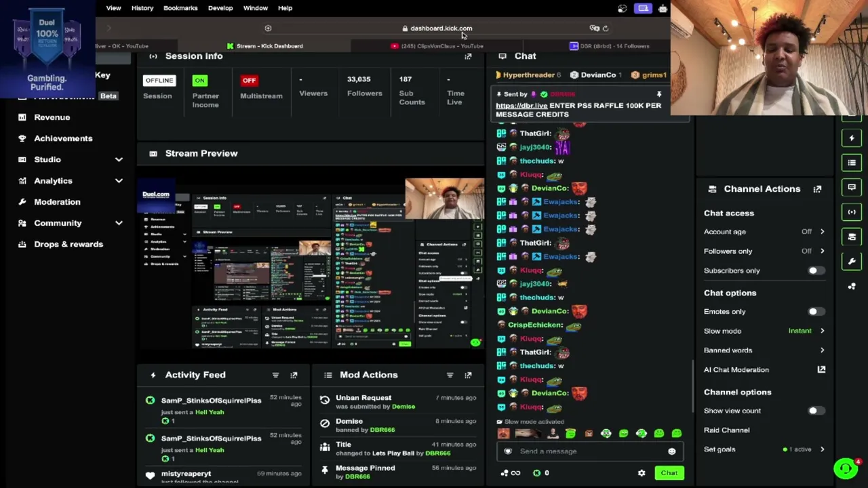Open the Develop menu
868x488 pixels.
pos(220,8)
